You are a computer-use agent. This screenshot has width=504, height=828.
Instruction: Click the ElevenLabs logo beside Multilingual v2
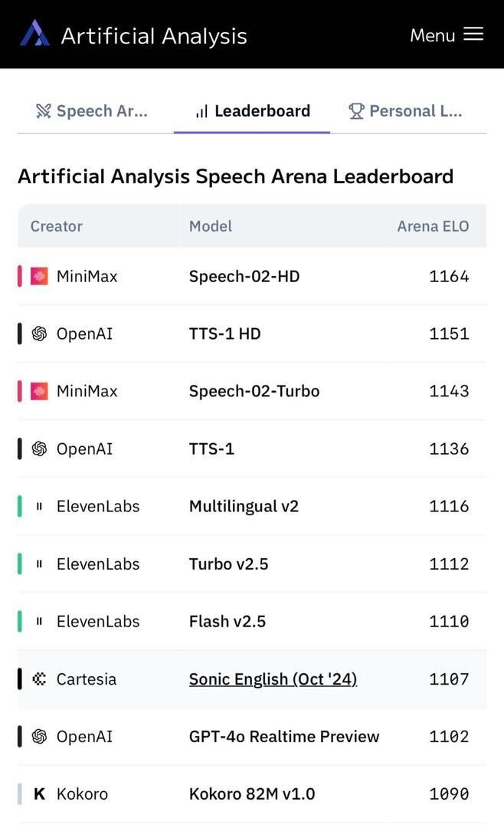[39, 507]
